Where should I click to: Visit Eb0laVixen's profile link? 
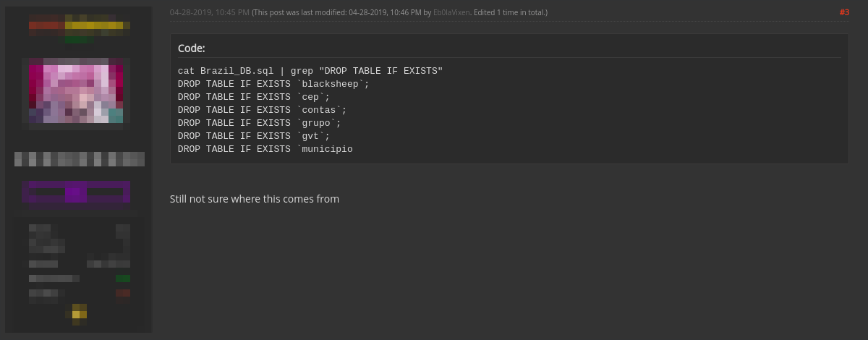pyautogui.click(x=451, y=12)
